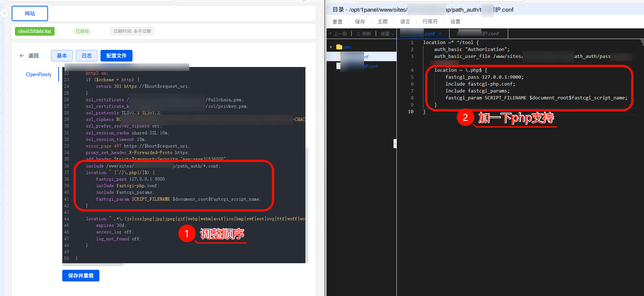The image size is (644, 296).
Task: Expand the pass folder tree arrow
Action: (x=331, y=47)
